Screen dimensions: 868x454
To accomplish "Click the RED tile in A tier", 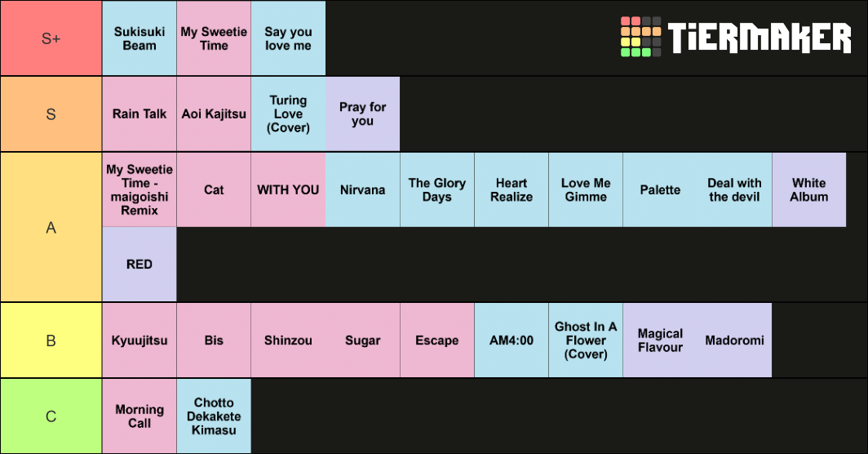I will (139, 265).
